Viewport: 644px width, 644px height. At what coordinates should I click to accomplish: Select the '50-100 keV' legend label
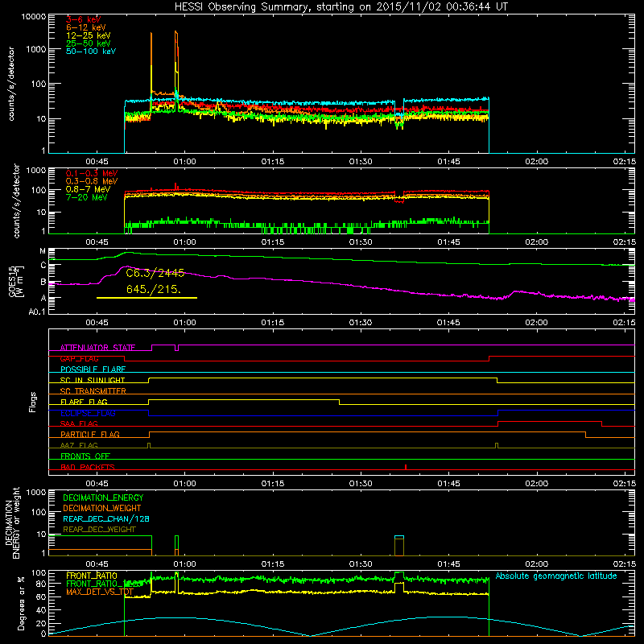(90, 52)
